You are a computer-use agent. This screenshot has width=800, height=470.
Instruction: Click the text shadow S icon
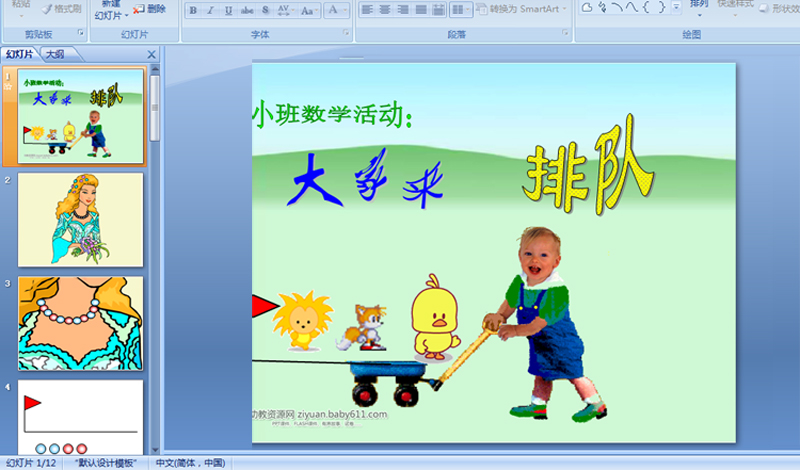[x=265, y=10]
